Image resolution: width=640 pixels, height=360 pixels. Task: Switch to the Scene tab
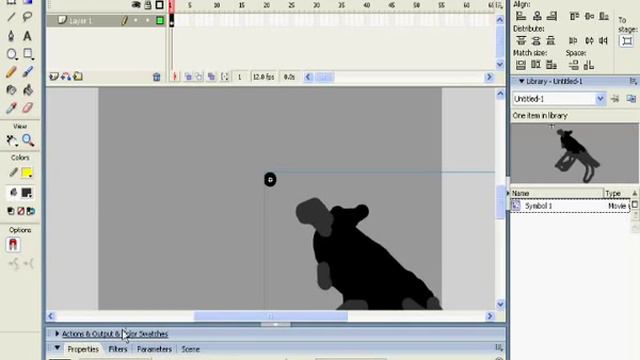click(191, 349)
